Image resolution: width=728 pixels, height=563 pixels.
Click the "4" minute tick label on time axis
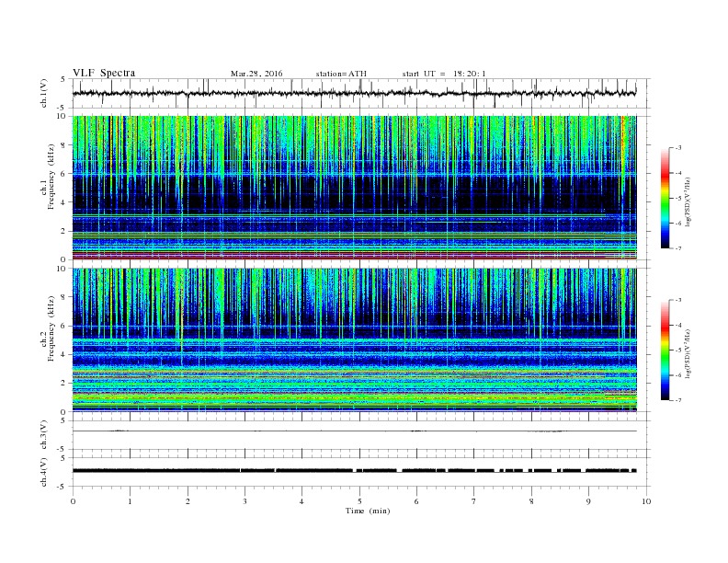[302, 501]
